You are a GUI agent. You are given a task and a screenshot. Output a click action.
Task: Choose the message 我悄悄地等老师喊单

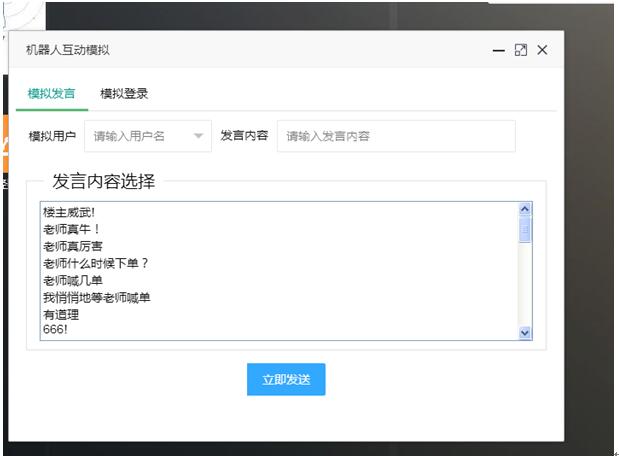[96, 297]
